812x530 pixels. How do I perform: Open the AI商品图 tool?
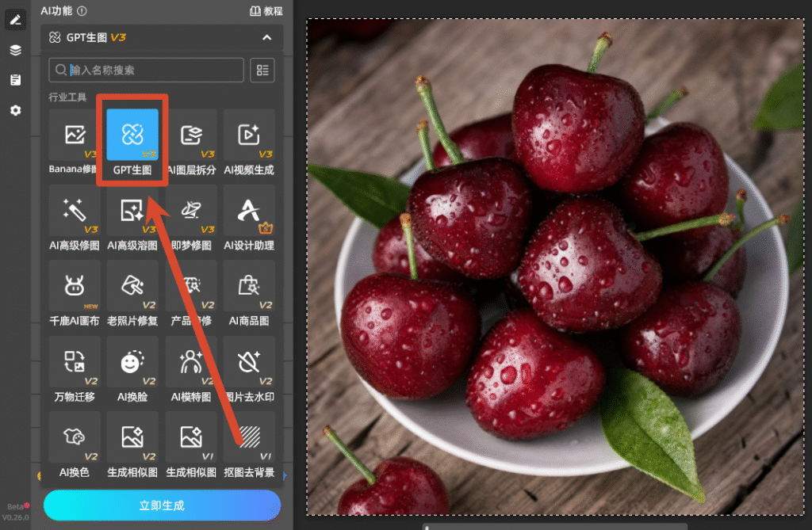(x=249, y=294)
